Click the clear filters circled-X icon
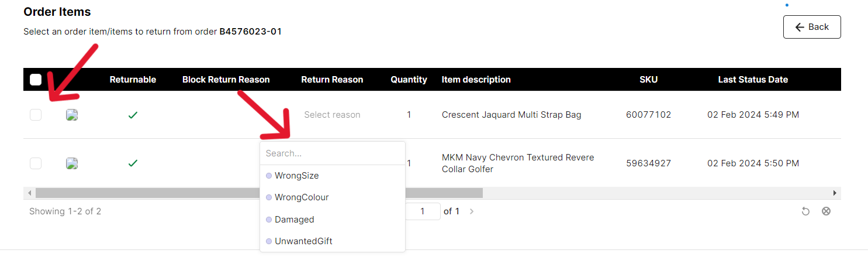 pos(826,211)
